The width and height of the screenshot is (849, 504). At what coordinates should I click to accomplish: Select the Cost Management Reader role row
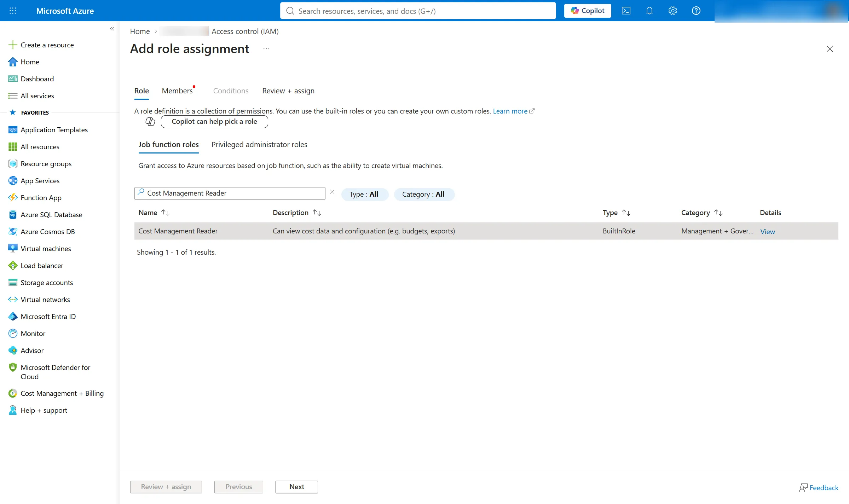coord(486,231)
